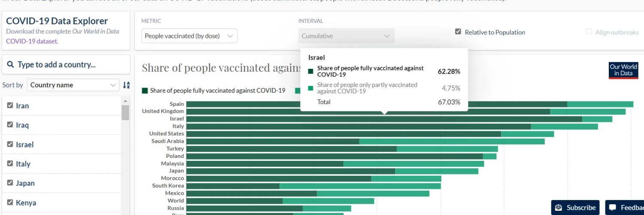Click the country list scrollbar thumb
Viewport: 644px width, 215px height.
pyautogui.click(x=125, y=113)
